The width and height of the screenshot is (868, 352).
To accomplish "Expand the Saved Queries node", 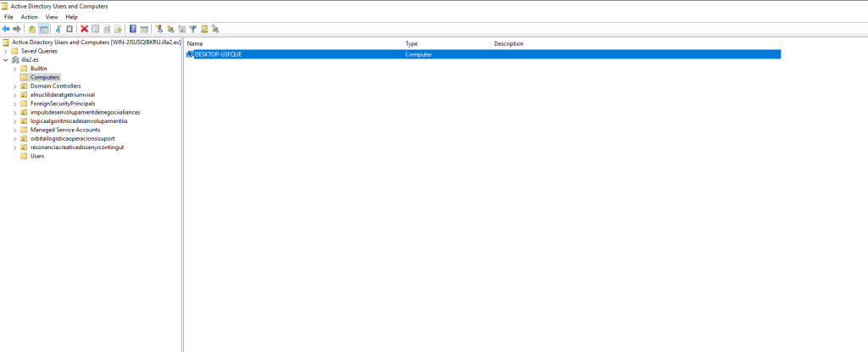I will [x=6, y=51].
